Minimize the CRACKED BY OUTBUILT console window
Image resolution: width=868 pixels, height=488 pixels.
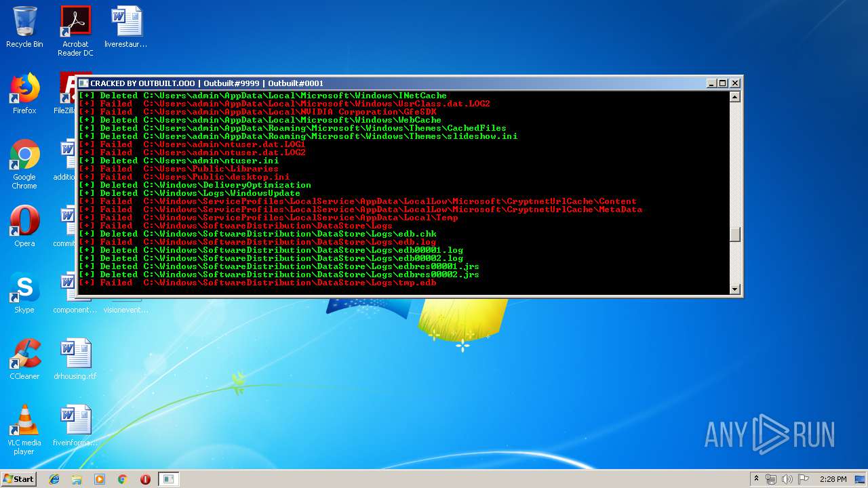tap(711, 83)
